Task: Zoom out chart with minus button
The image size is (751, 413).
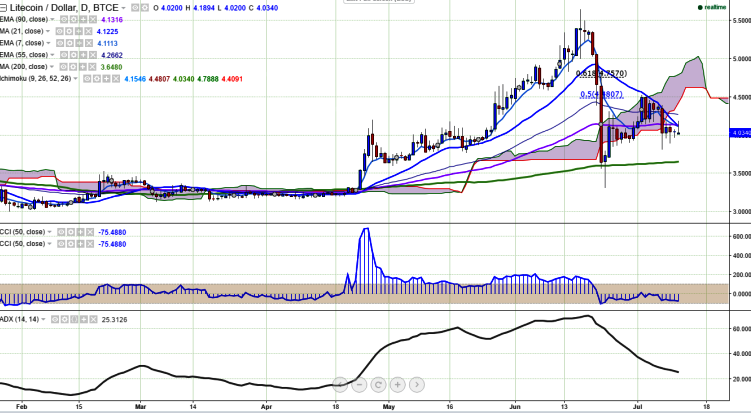Action: 359,384
